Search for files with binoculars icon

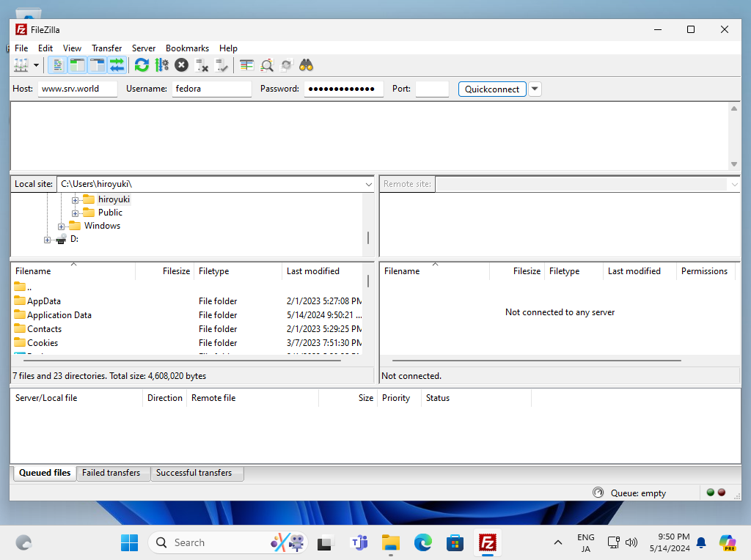click(306, 65)
